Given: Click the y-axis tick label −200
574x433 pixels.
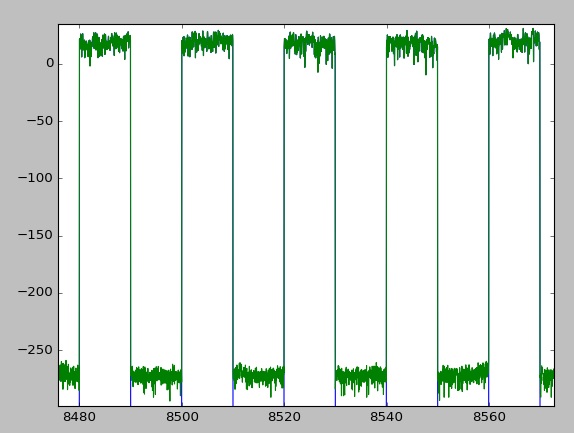Looking at the screenshot, I should pos(36,292).
